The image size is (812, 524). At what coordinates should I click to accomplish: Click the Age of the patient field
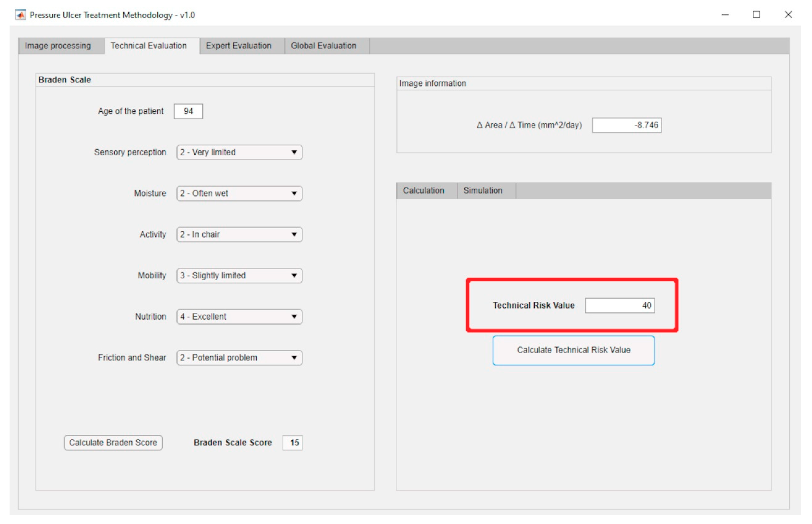[188, 111]
